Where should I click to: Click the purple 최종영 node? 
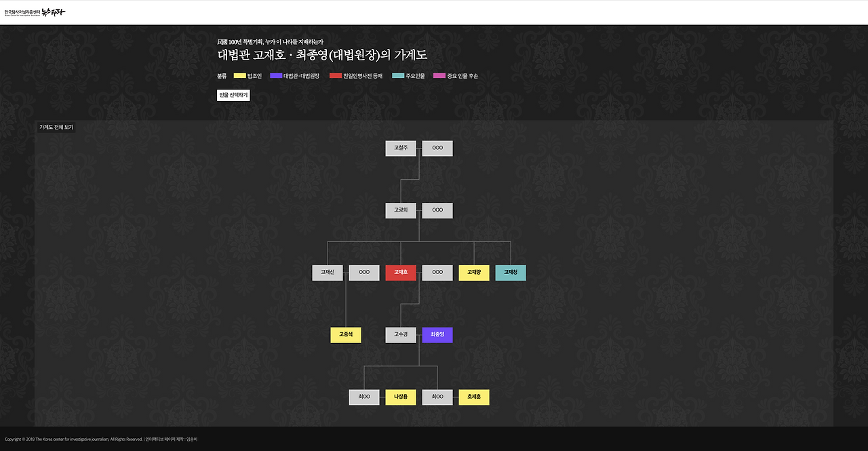pyautogui.click(x=437, y=335)
